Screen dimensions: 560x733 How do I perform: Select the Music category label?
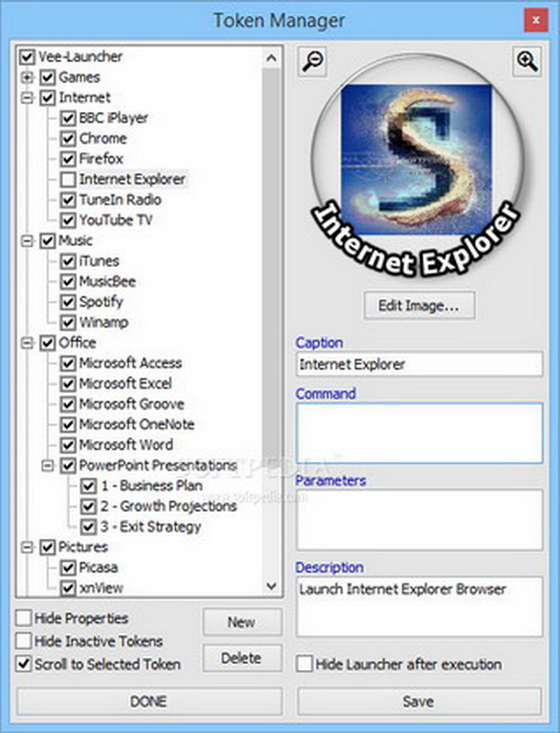75,240
